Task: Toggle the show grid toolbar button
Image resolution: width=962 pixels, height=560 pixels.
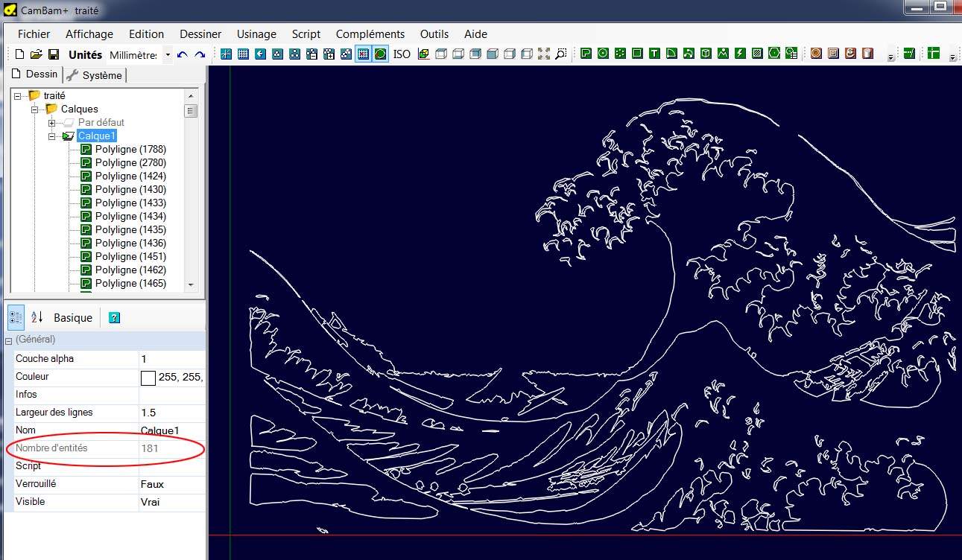Action: coord(243,54)
